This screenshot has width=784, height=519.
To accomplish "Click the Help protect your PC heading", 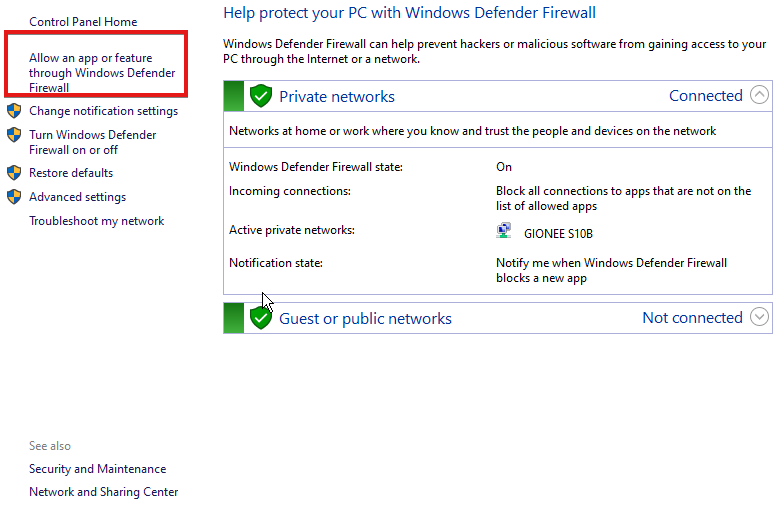I will (410, 13).
